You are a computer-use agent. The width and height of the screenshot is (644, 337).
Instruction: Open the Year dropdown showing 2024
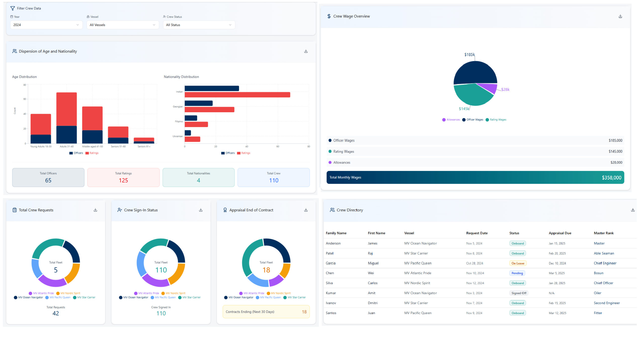[46, 25]
